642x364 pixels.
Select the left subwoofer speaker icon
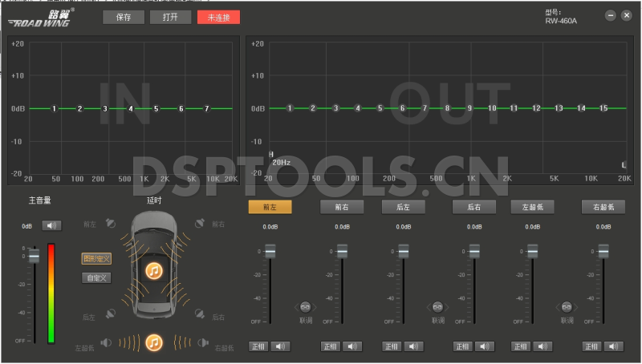coord(107,343)
